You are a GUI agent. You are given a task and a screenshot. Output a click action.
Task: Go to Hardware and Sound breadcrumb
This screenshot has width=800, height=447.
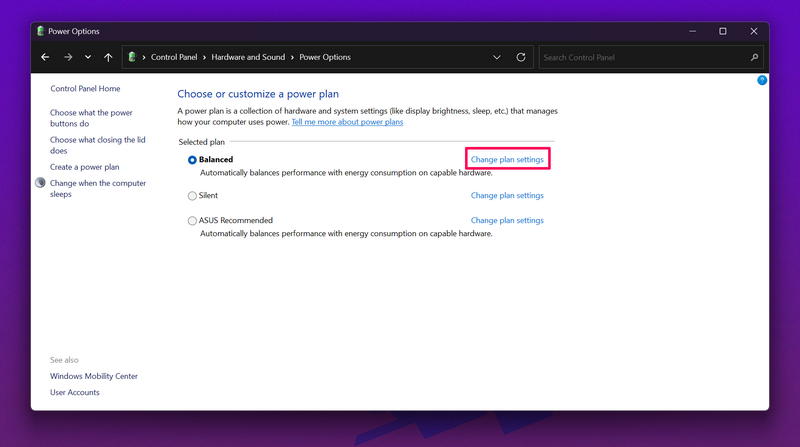tap(248, 58)
